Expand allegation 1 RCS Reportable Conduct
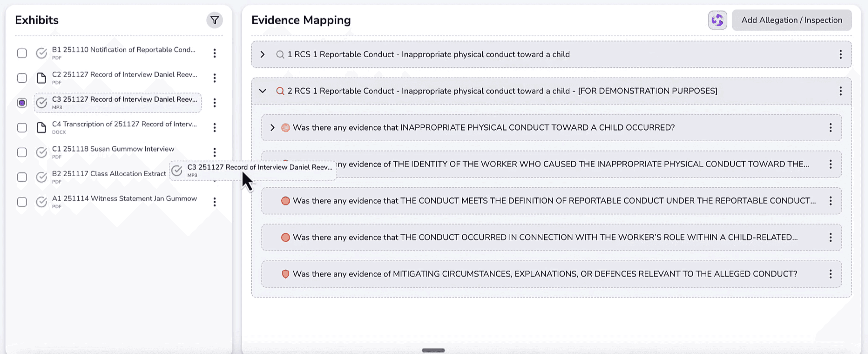The width and height of the screenshot is (868, 354). pos(262,54)
